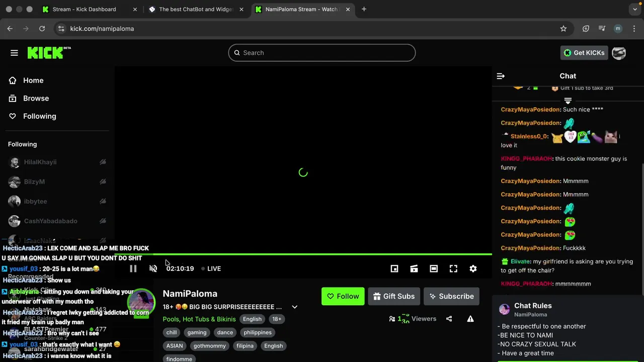Select the chill tag
Viewport: 644px width, 362px height.
tap(172, 332)
